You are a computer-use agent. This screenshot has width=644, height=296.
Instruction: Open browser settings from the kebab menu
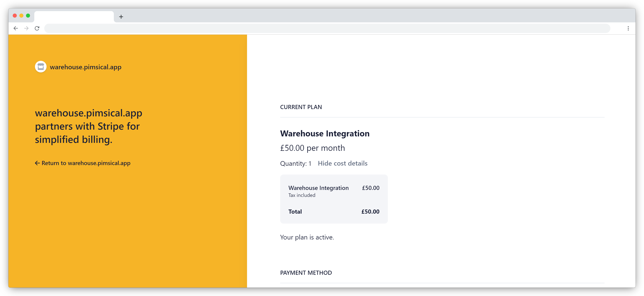tap(628, 28)
